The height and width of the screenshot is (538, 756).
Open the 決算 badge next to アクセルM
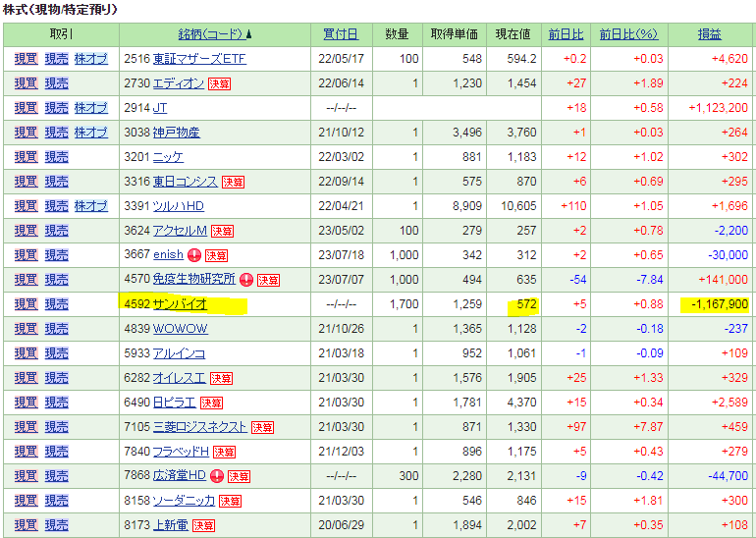tap(222, 232)
